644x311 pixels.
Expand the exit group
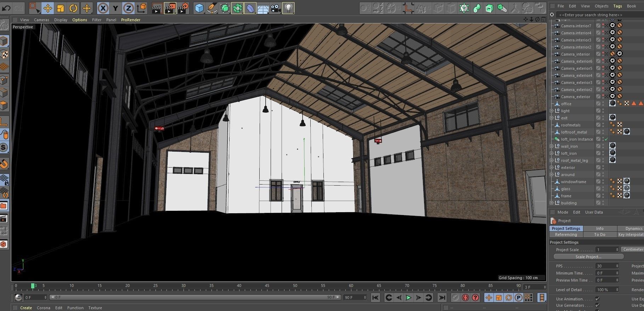pyautogui.click(x=551, y=118)
